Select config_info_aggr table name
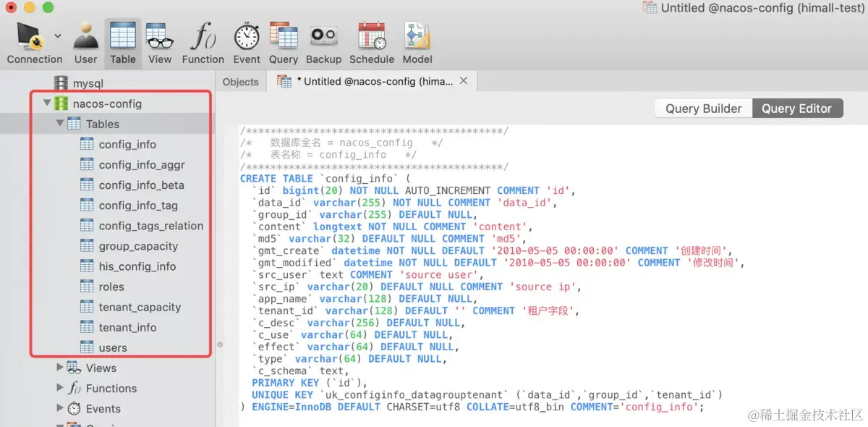 [x=142, y=164]
